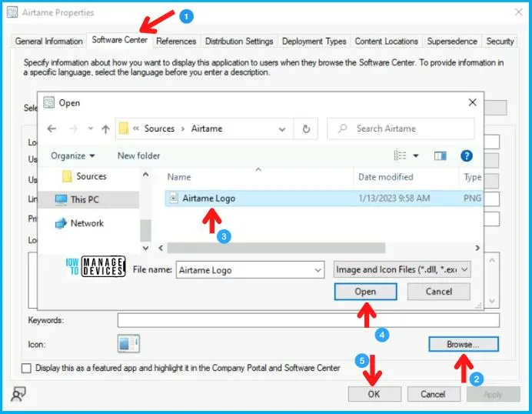
Task: Expand the File name dropdown arrow
Action: 318,270
